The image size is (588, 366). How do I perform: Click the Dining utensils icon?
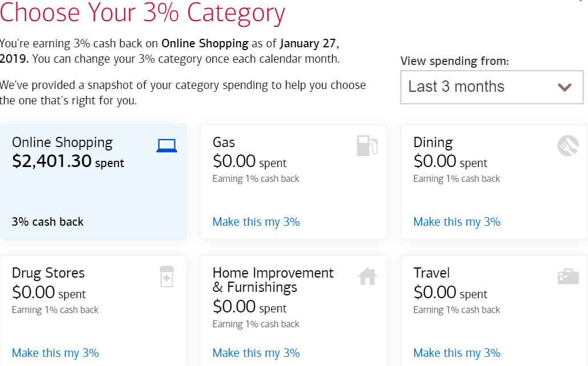point(566,145)
